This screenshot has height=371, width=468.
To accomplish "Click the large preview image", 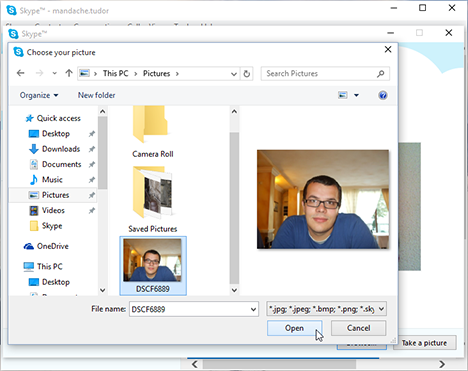I will pyautogui.click(x=323, y=199).
